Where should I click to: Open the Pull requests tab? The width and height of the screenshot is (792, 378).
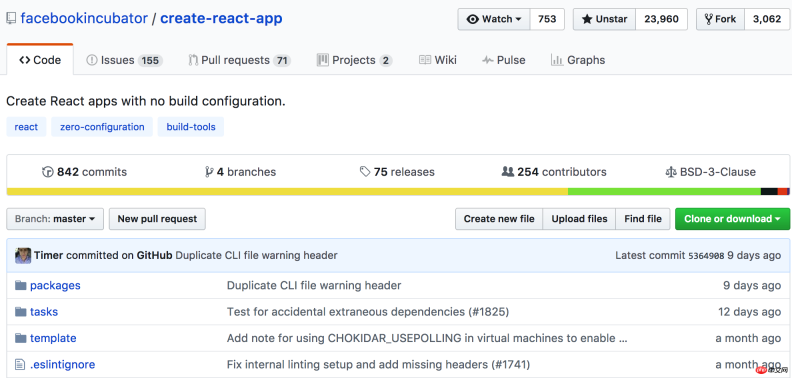(x=239, y=60)
